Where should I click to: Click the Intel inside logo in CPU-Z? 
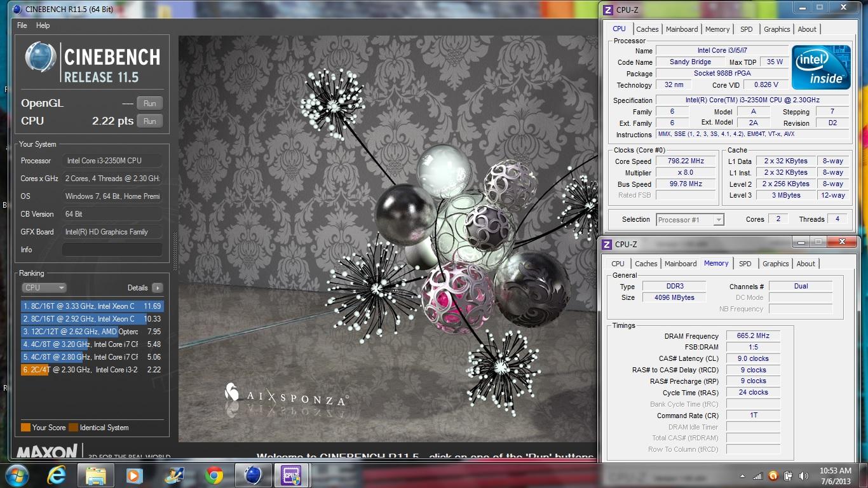[821, 67]
